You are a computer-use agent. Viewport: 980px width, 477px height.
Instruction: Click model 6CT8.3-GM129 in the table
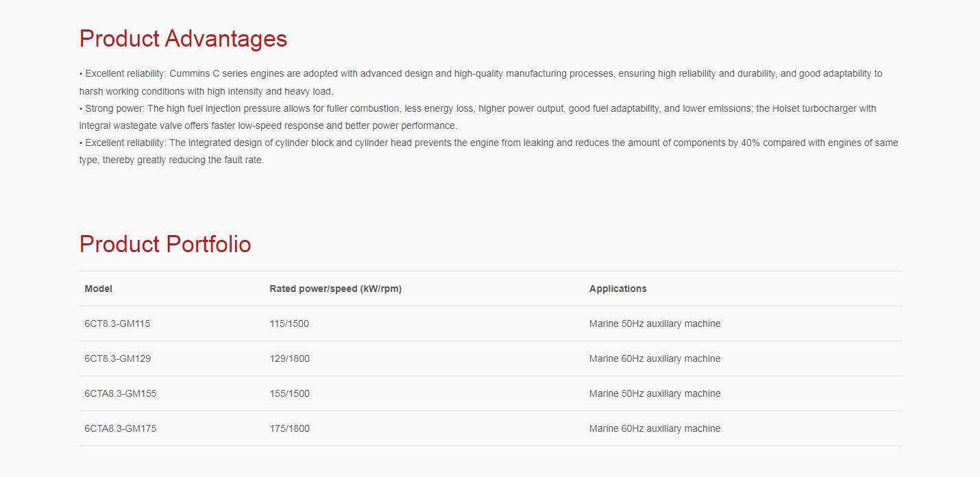117,358
